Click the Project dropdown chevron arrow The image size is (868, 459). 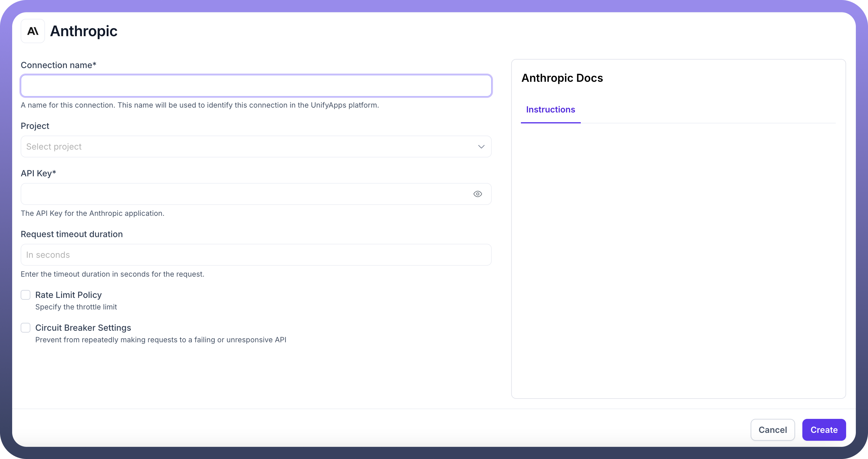481,147
